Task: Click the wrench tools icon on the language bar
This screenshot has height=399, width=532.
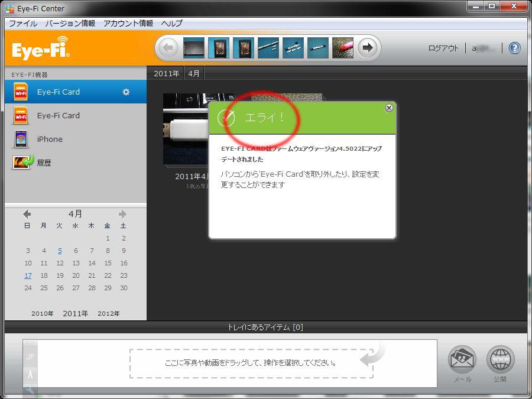Action: coord(30,390)
